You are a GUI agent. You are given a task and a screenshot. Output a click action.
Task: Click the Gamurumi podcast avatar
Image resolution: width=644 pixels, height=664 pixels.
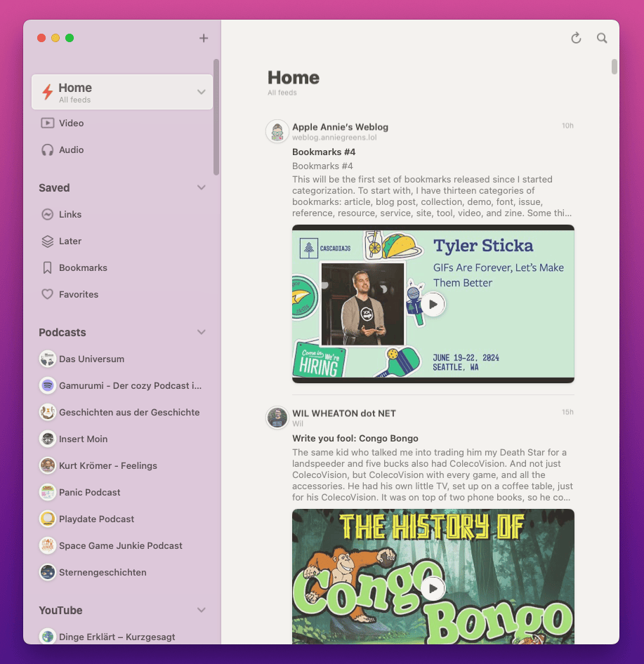click(48, 386)
